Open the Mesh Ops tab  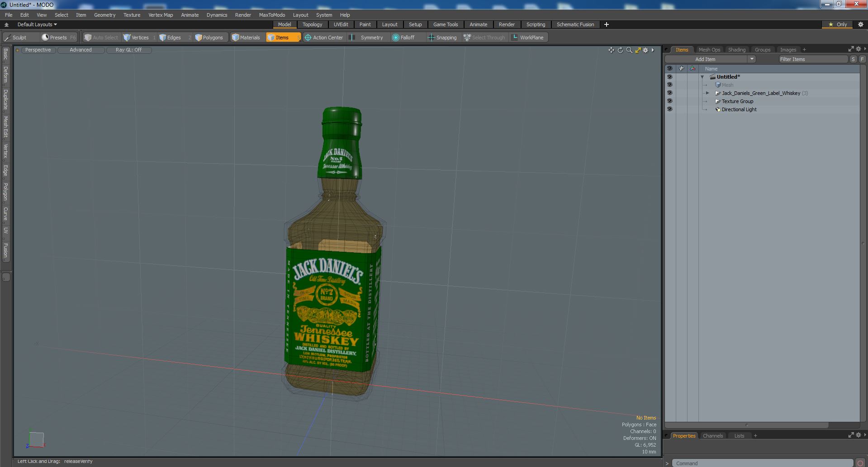[x=709, y=50]
